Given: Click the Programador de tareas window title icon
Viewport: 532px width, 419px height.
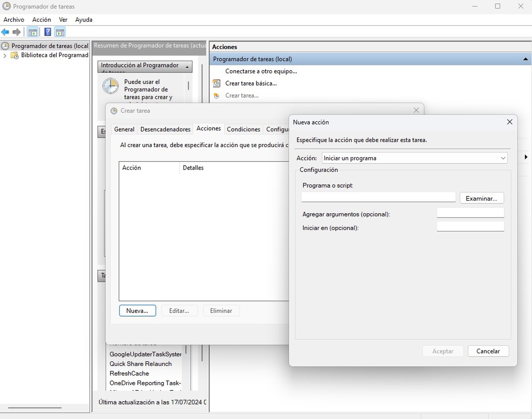Looking at the screenshot, I should click(x=7, y=6).
